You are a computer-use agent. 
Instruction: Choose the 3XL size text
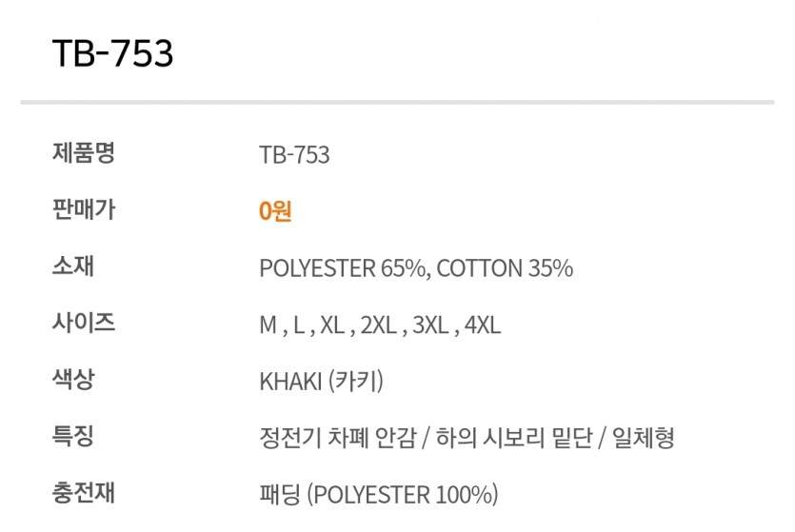point(430,325)
